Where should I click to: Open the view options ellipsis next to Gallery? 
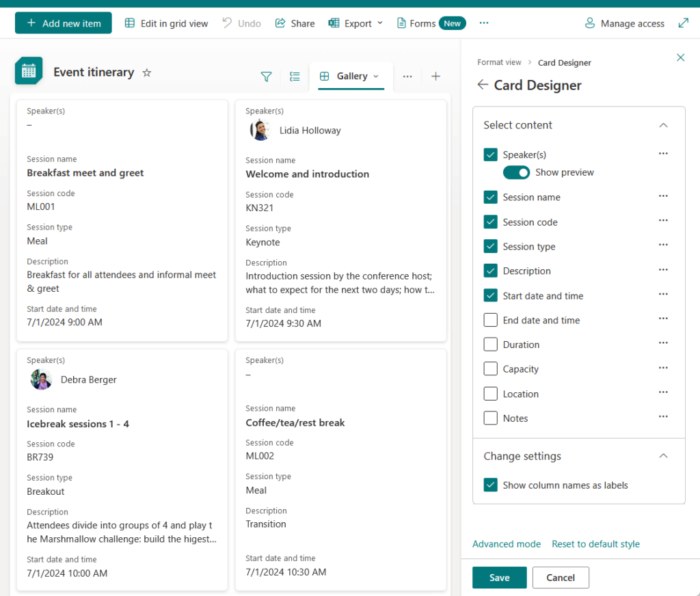[x=407, y=77]
